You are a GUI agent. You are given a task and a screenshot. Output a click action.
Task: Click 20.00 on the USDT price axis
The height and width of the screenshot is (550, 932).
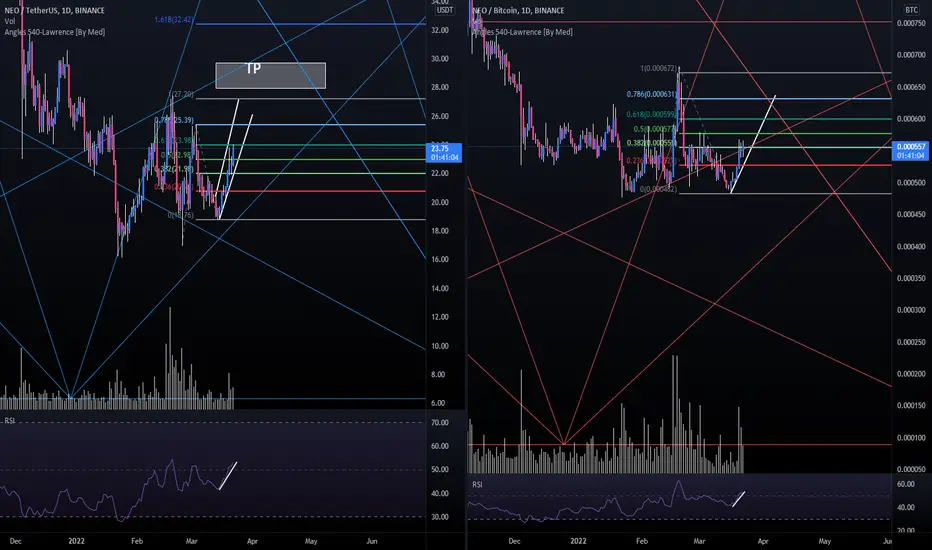[x=440, y=202]
